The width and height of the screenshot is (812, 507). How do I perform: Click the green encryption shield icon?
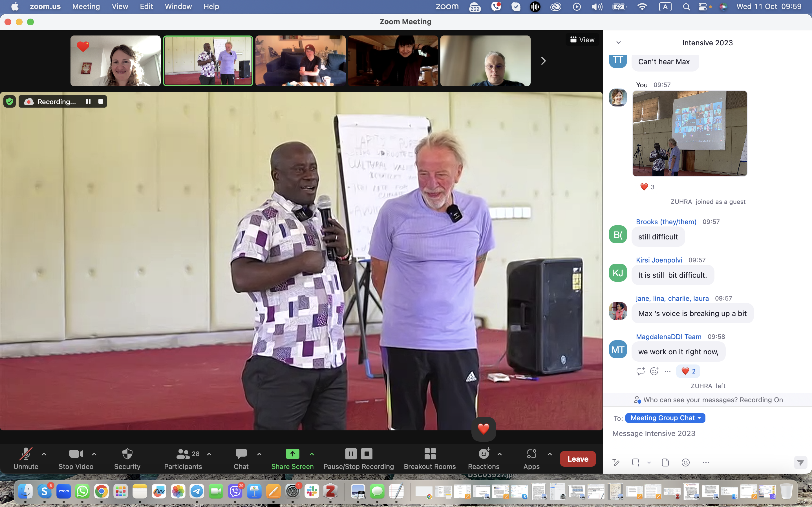coord(10,101)
